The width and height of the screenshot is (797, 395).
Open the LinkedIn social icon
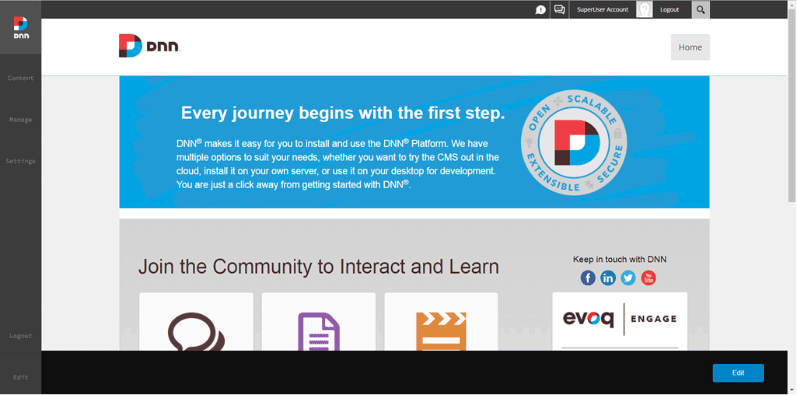pyautogui.click(x=608, y=278)
